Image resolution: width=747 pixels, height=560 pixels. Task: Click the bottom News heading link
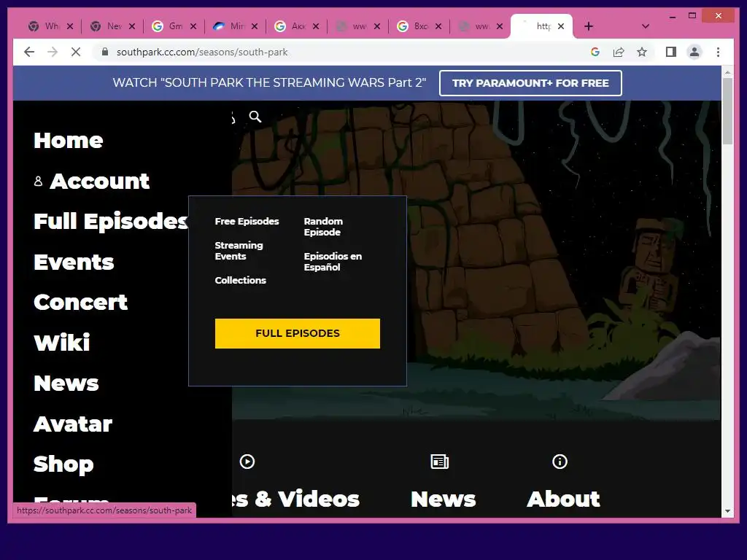click(x=443, y=499)
